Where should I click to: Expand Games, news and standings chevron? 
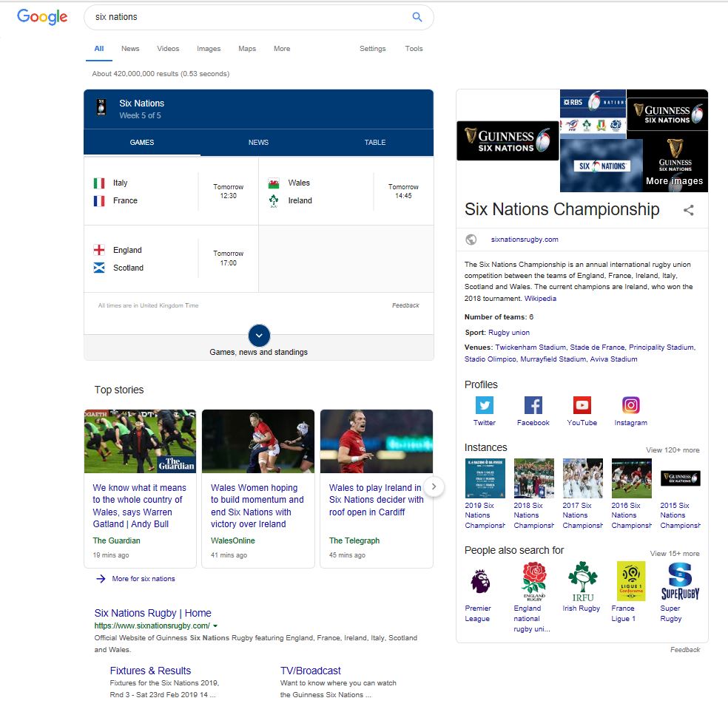coord(259,336)
